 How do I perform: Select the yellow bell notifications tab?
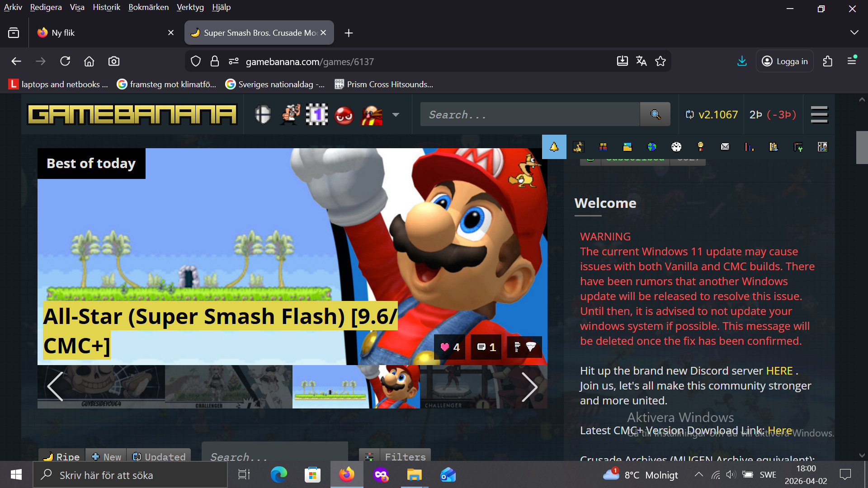(554, 147)
